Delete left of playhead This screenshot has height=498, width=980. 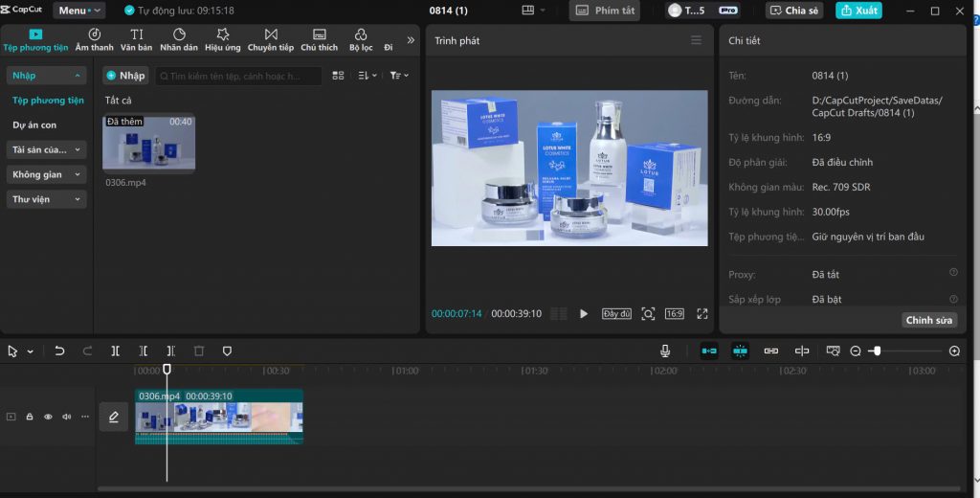tap(144, 351)
